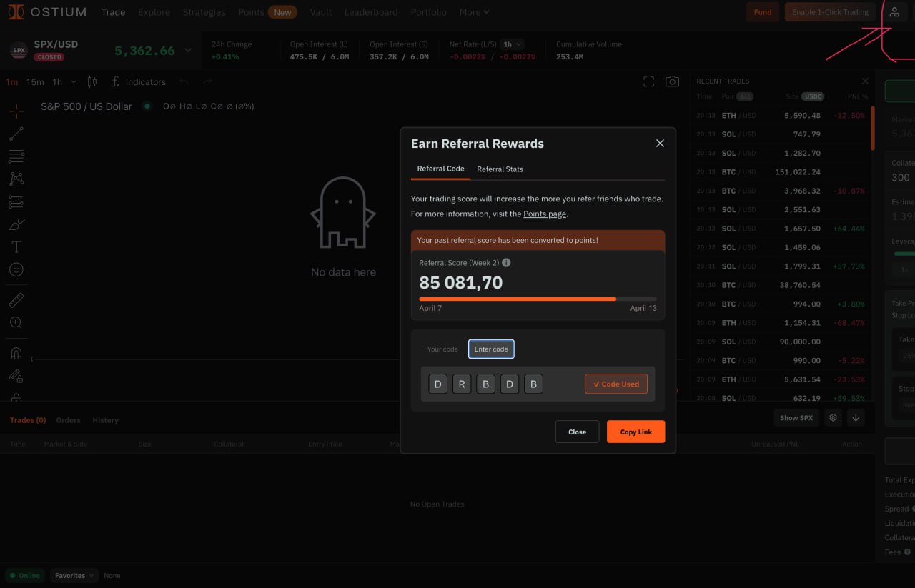Click the download arrow icon beside Show SPX
Image resolution: width=915 pixels, height=588 pixels.
[856, 417]
